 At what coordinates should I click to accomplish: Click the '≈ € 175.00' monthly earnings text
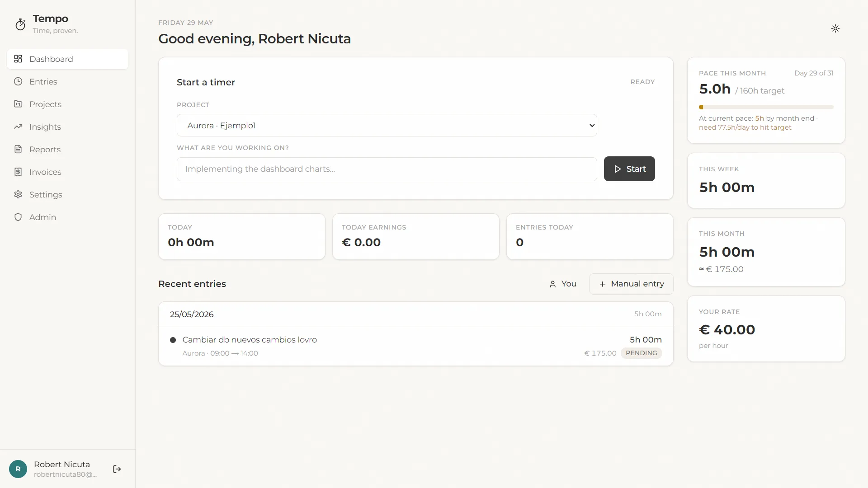click(x=721, y=269)
